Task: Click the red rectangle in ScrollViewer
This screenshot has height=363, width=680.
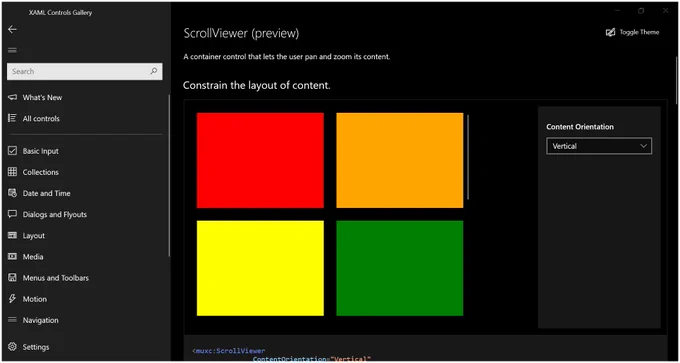Action: pyautogui.click(x=260, y=160)
